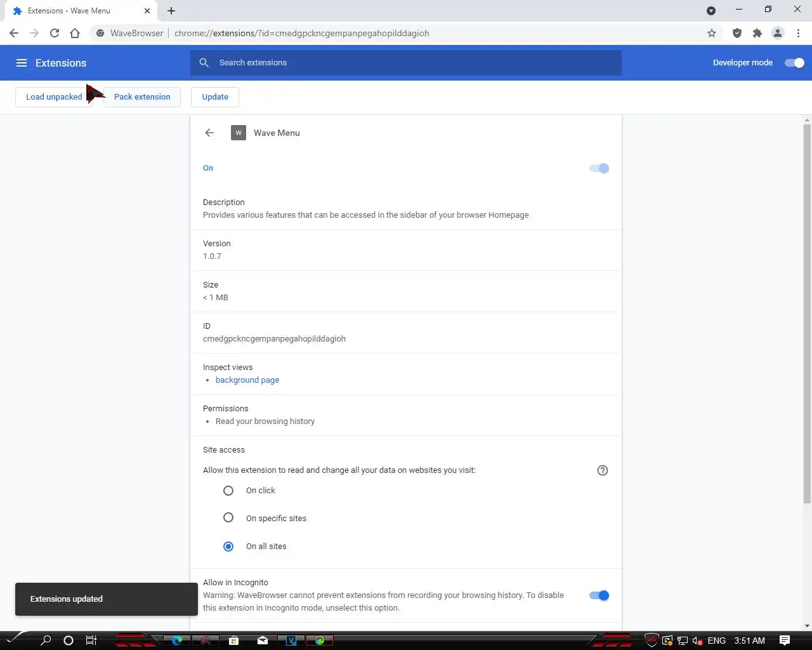The width and height of the screenshot is (812, 650).
Task: Click the browser Forward button
Action: click(x=34, y=33)
